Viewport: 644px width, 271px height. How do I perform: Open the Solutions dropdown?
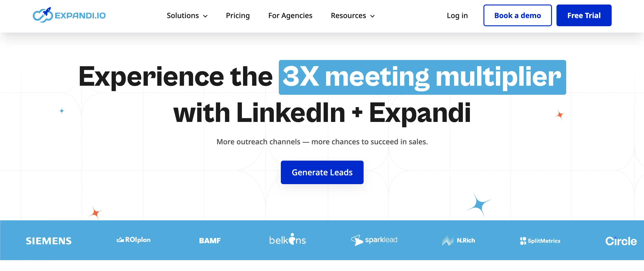coord(183,16)
